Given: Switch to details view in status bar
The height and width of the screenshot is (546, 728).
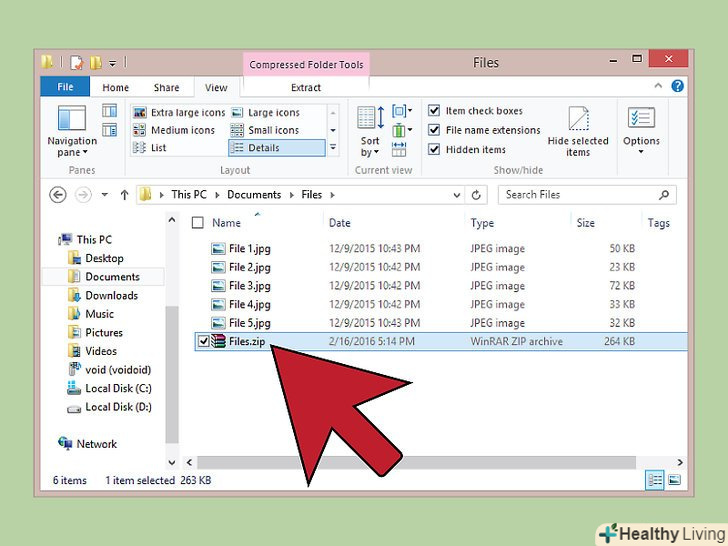Looking at the screenshot, I should [655, 480].
